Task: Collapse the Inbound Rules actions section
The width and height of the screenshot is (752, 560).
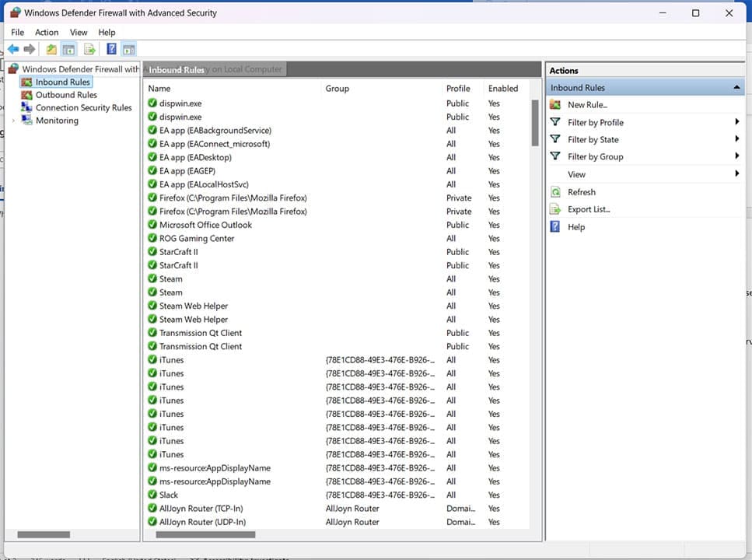Action: coord(736,88)
